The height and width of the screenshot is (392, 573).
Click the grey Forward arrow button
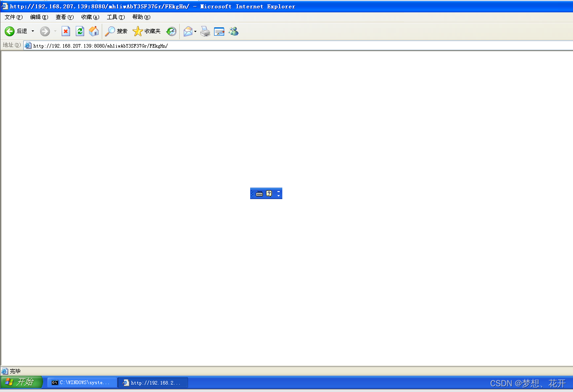pos(45,31)
